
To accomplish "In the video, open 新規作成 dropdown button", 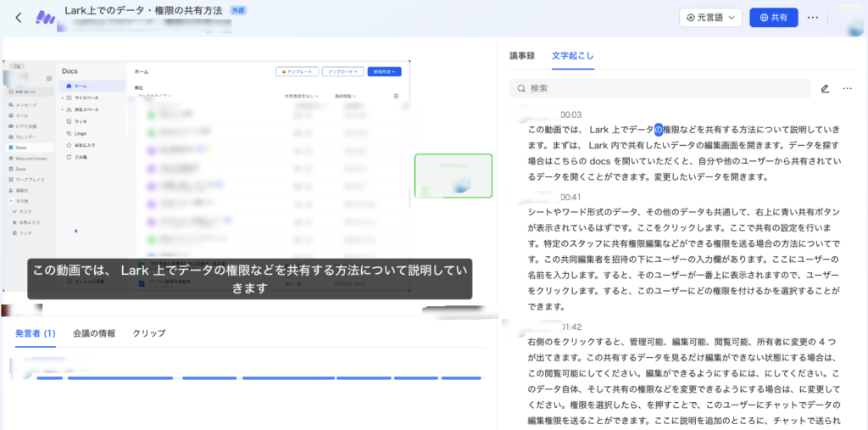I will pos(384,71).
